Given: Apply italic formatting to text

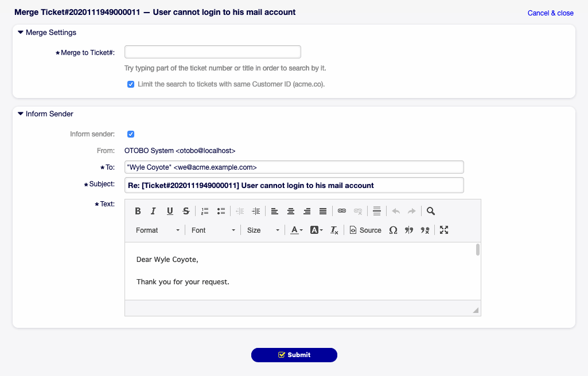Looking at the screenshot, I should [153, 211].
